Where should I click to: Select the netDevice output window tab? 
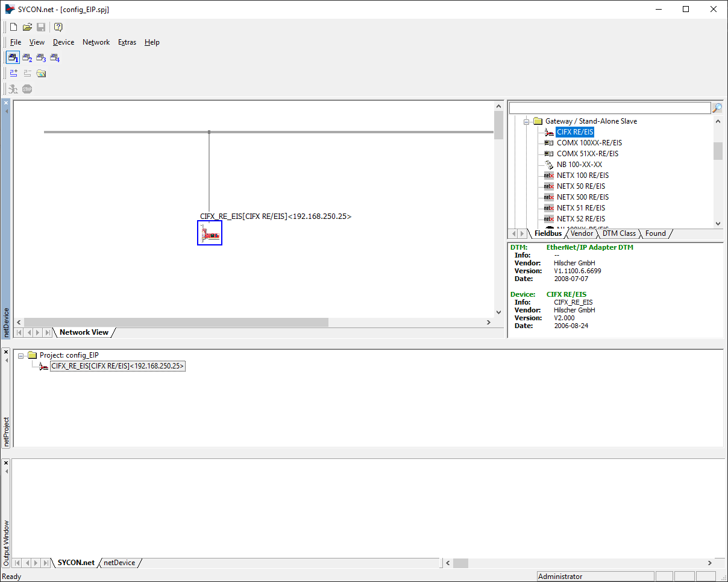click(x=119, y=563)
